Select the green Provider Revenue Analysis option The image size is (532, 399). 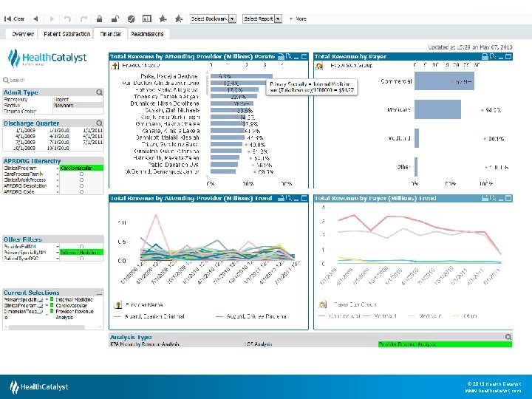point(445,344)
